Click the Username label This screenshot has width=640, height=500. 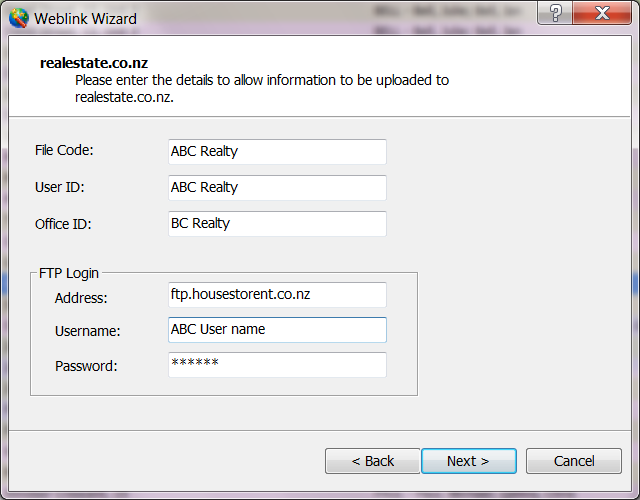[88, 331]
